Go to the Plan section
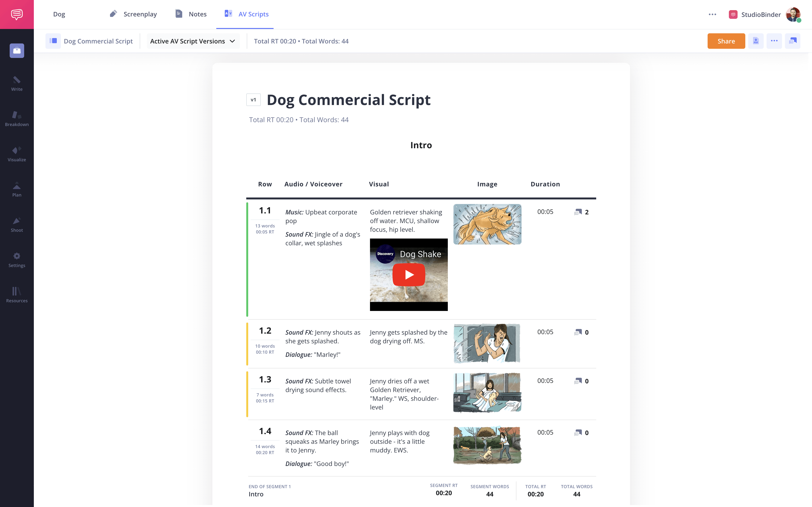Image resolution: width=812 pixels, height=507 pixels. [x=16, y=189]
